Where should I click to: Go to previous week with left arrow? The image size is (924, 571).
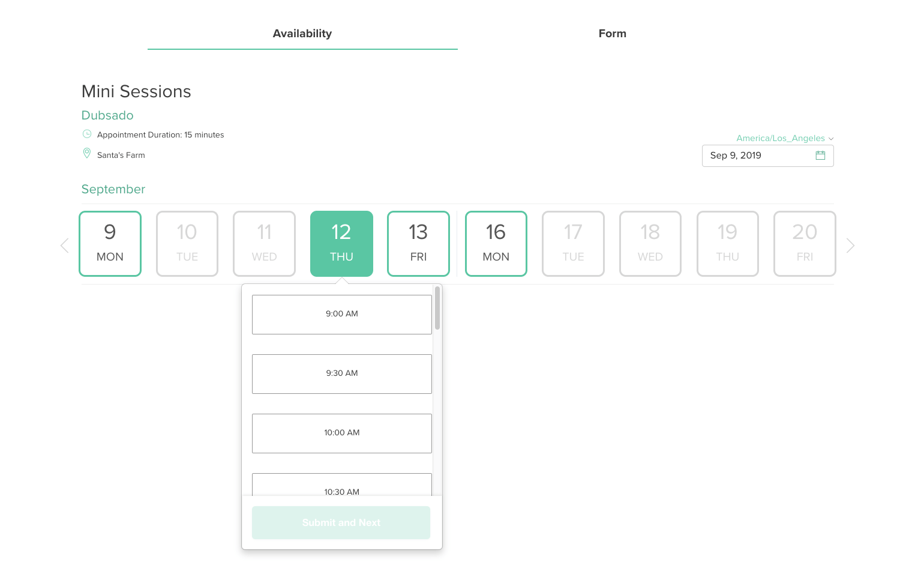pos(65,245)
